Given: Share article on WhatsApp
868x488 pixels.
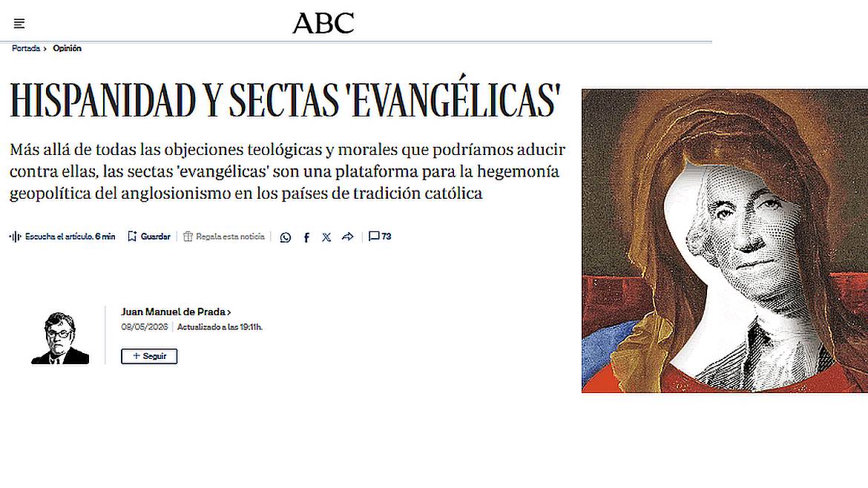Looking at the screenshot, I should coord(286,237).
